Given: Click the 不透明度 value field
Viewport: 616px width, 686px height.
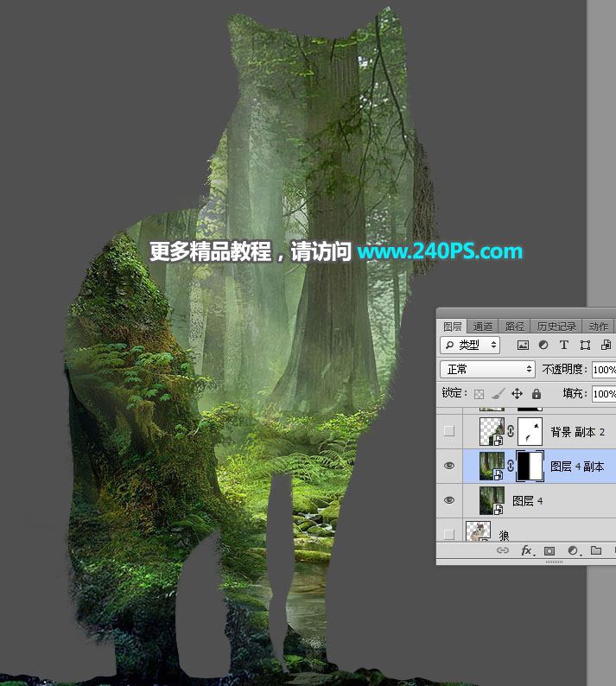Looking at the screenshot, I should point(603,369).
